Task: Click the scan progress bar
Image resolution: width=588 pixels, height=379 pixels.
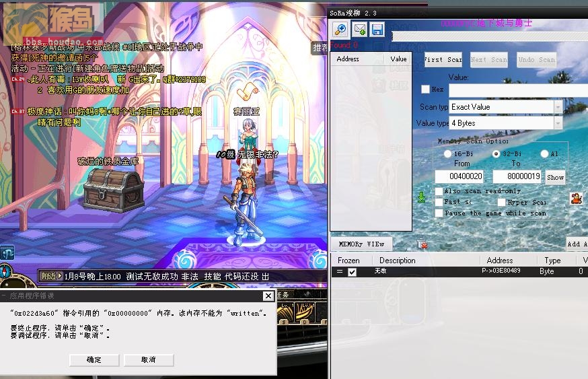Action: 490,36
